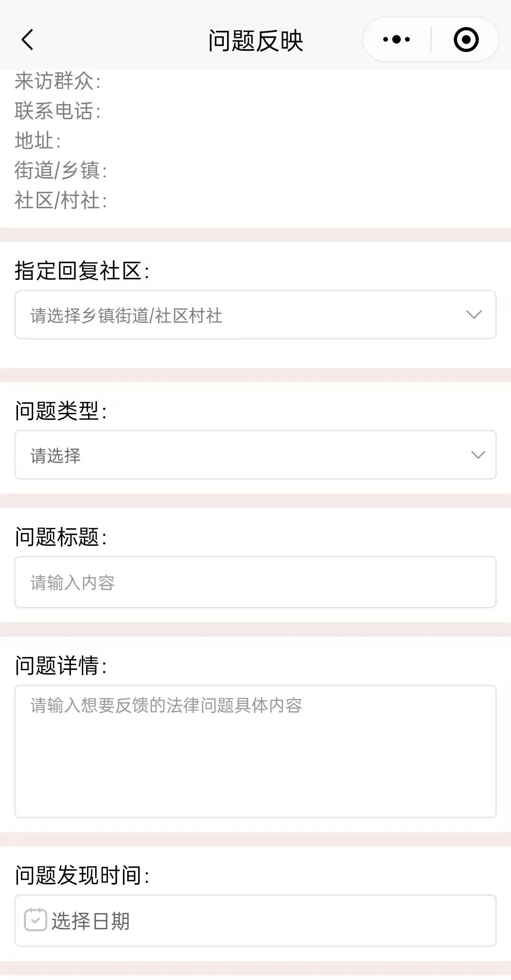Tap the 指定回复社区 section label

click(82, 271)
